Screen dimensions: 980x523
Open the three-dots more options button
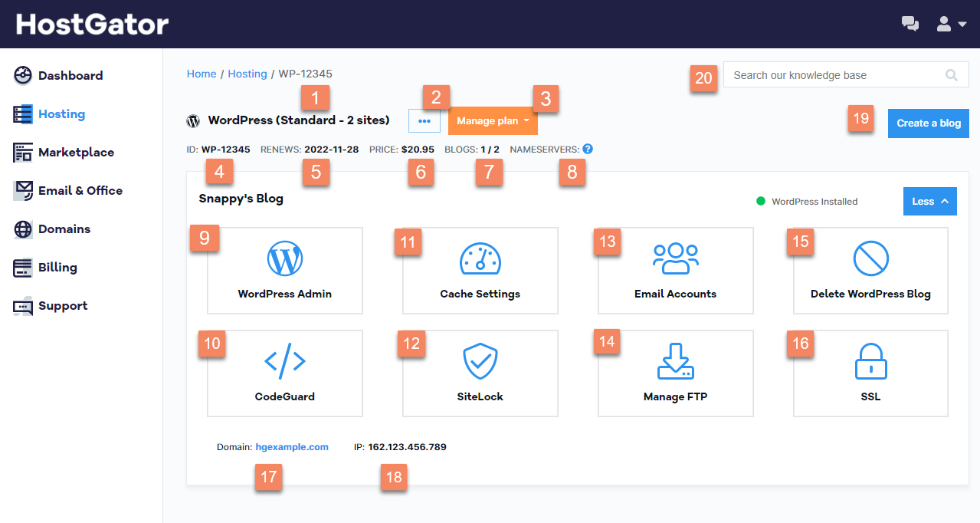point(424,121)
